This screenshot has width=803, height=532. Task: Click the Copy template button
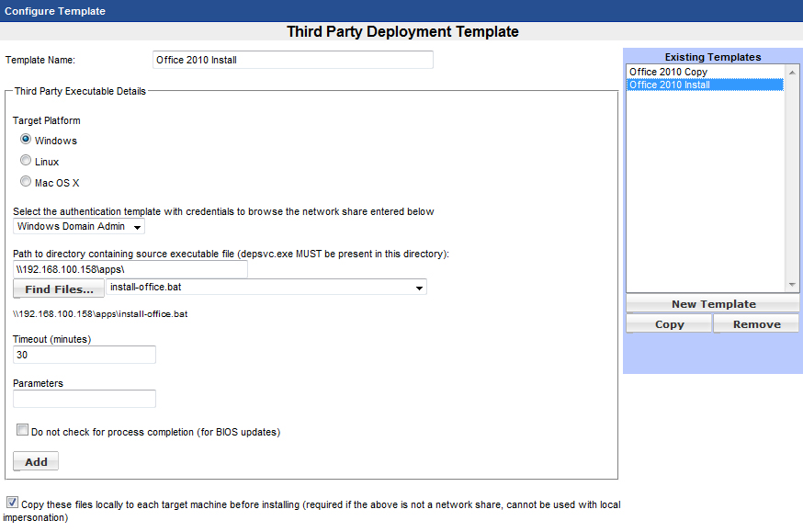669,323
